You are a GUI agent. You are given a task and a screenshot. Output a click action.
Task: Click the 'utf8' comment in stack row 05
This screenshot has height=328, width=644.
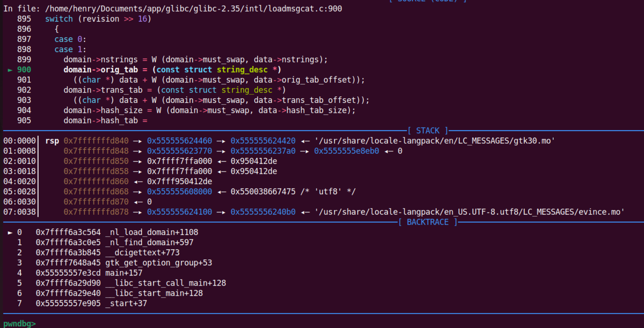pos(328,192)
